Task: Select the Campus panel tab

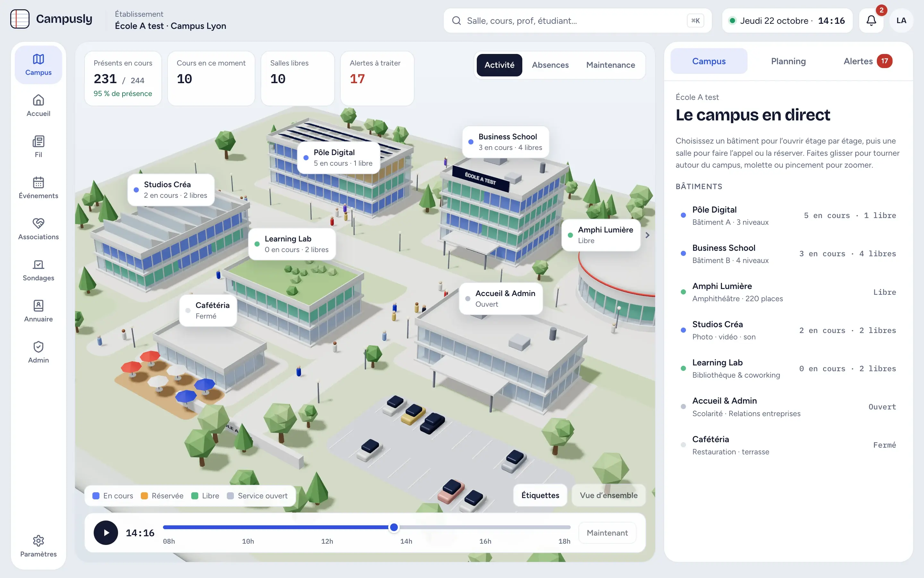Action: point(709,61)
